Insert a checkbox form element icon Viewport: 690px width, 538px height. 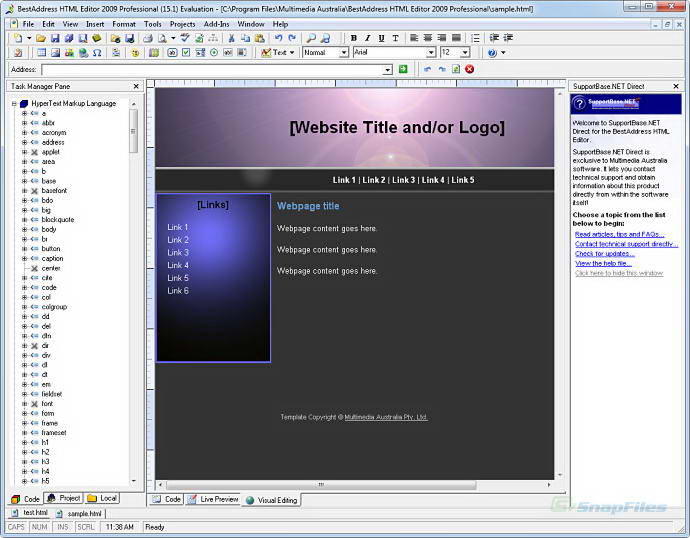coord(186,53)
